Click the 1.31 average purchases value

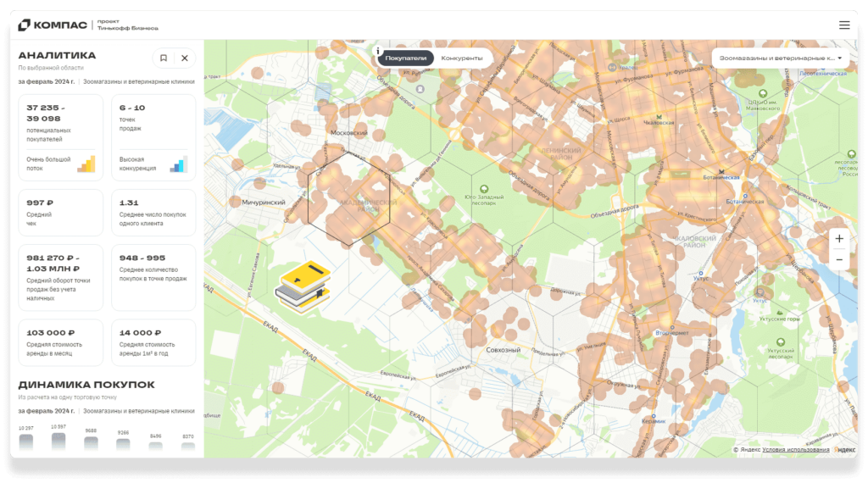click(129, 203)
